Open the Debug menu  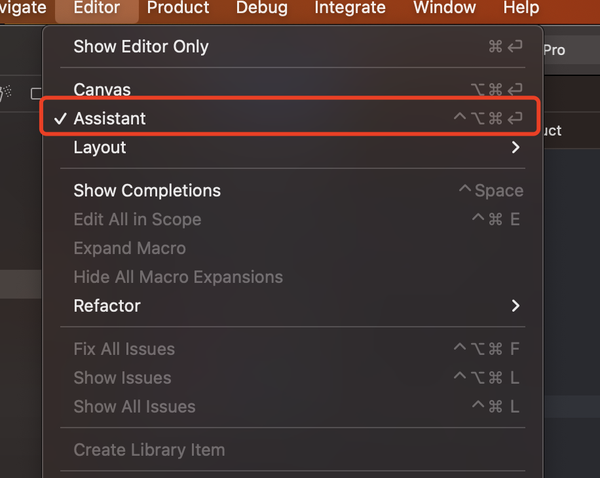[x=262, y=8]
